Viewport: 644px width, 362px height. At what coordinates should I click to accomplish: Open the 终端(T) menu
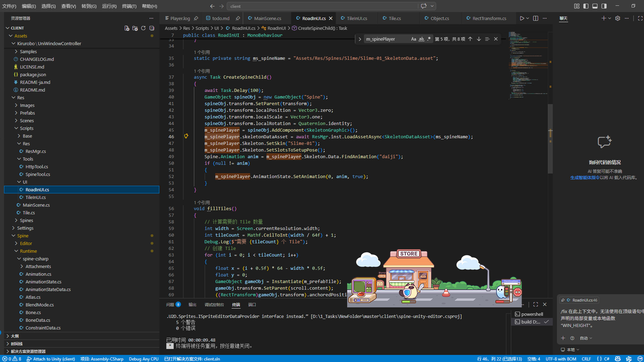(129, 6)
